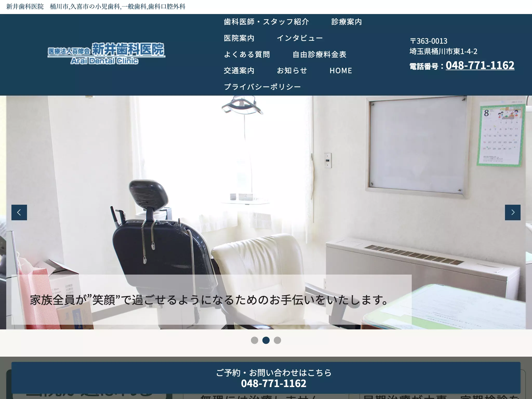Click the next slide arrow
The height and width of the screenshot is (399, 532).
pyautogui.click(x=513, y=212)
